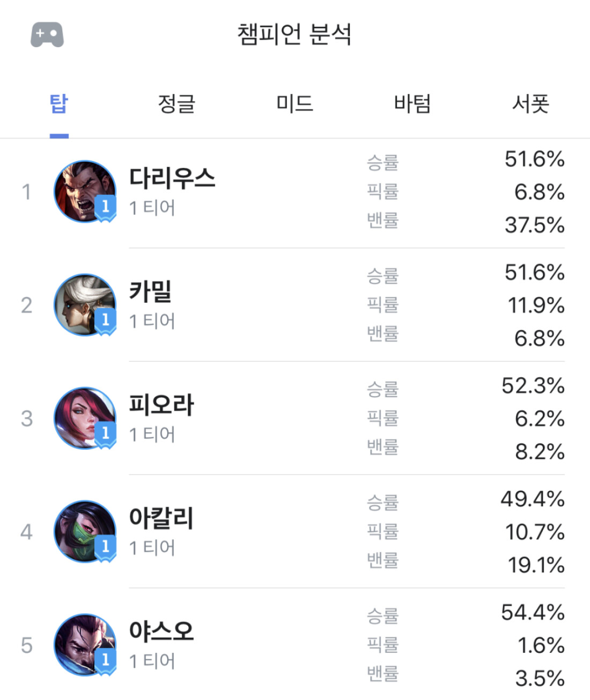The width and height of the screenshot is (590, 700).
Task: Switch to the 탑 tab
Action: pyautogui.click(x=59, y=103)
